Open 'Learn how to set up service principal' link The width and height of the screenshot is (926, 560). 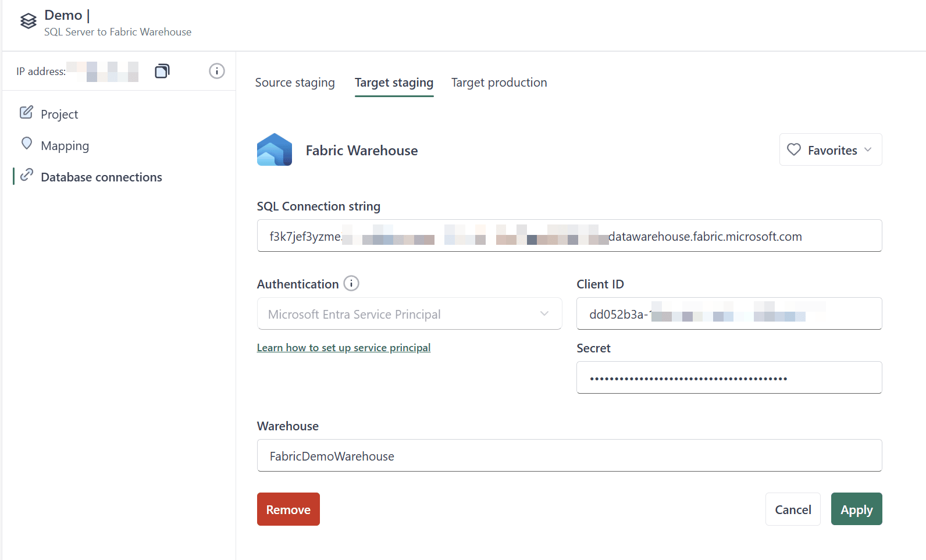(344, 348)
